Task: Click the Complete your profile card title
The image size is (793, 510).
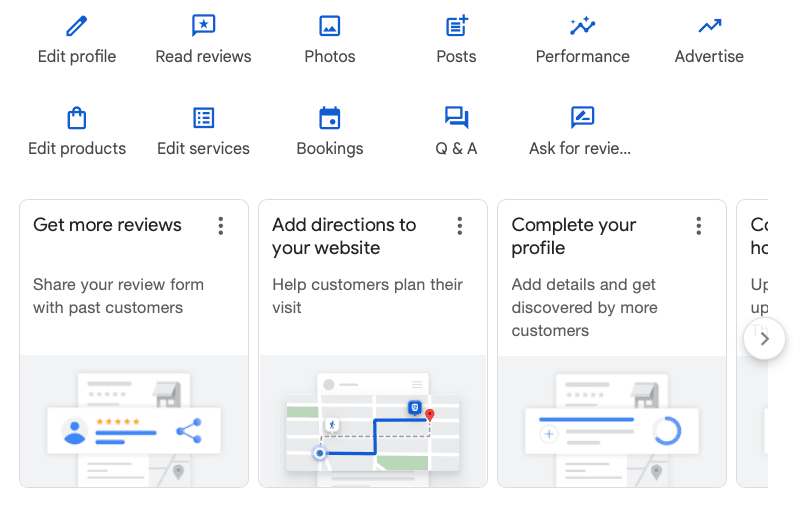Action: pyautogui.click(x=573, y=236)
